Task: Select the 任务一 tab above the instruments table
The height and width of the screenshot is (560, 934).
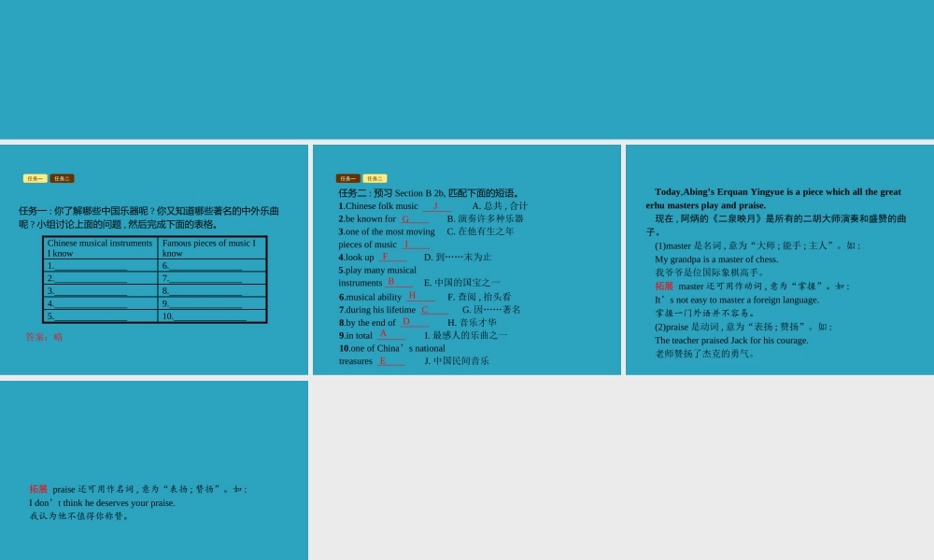Action: [35, 178]
